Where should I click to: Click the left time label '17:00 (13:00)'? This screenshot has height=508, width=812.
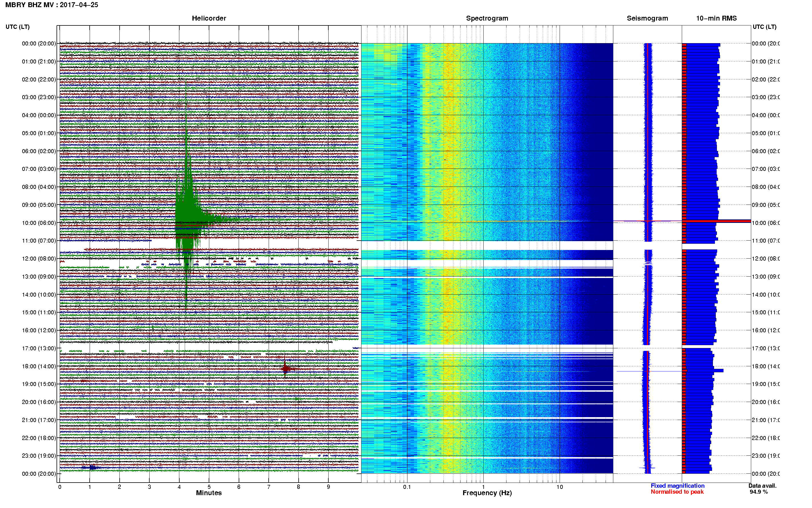coord(39,348)
